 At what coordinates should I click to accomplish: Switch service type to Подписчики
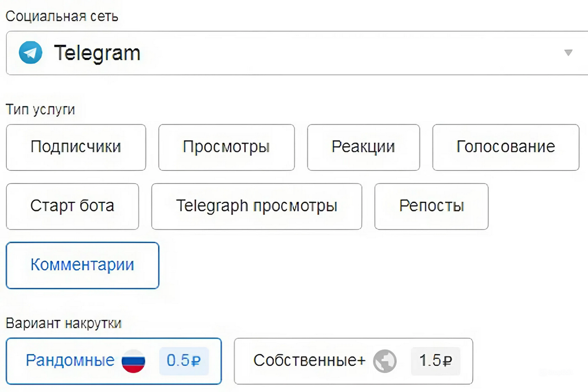(x=76, y=147)
